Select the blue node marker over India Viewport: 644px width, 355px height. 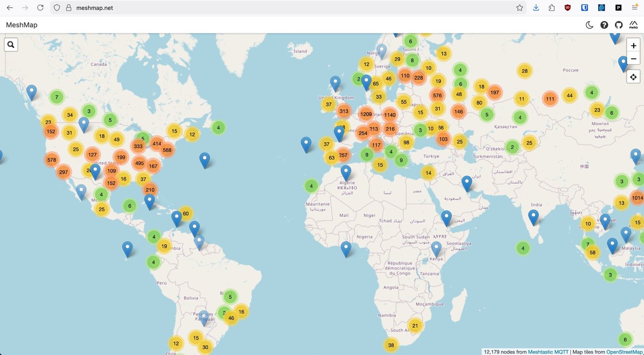tap(533, 218)
